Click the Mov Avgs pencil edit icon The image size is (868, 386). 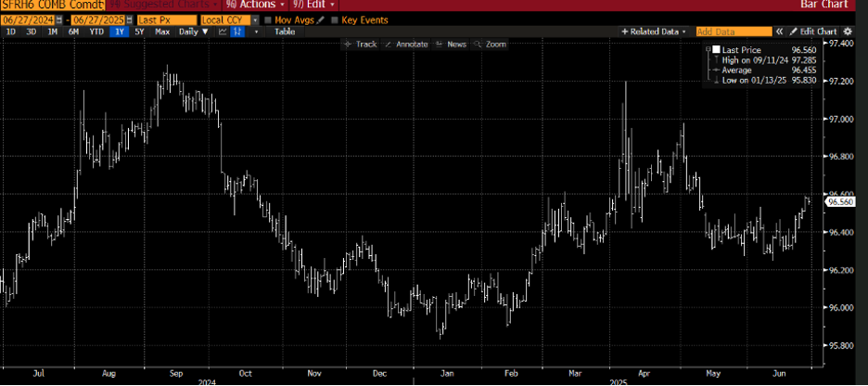322,19
